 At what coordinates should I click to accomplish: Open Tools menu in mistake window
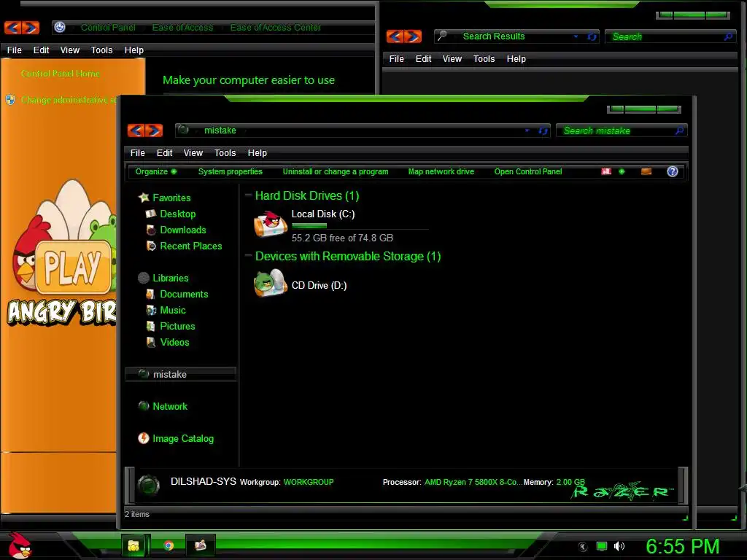(x=225, y=153)
